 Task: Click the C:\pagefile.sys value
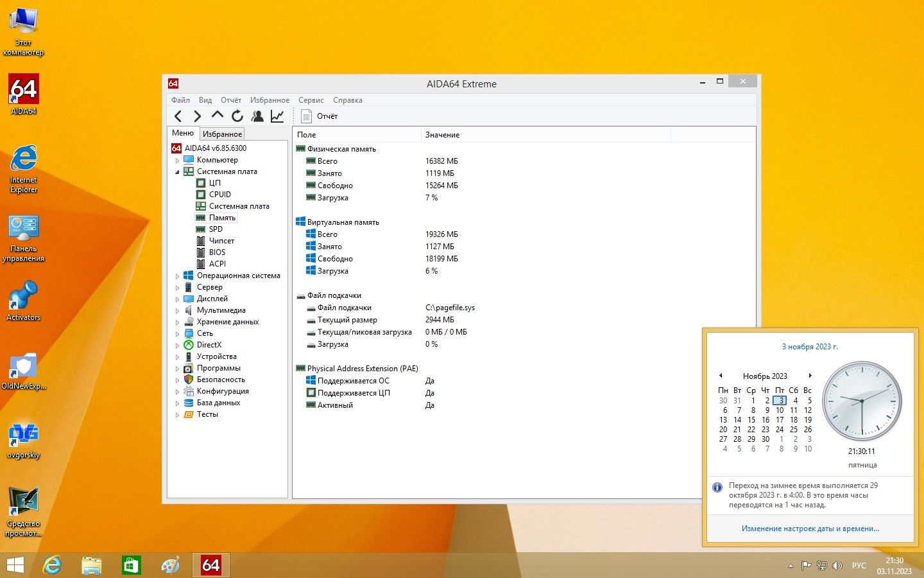coord(450,308)
